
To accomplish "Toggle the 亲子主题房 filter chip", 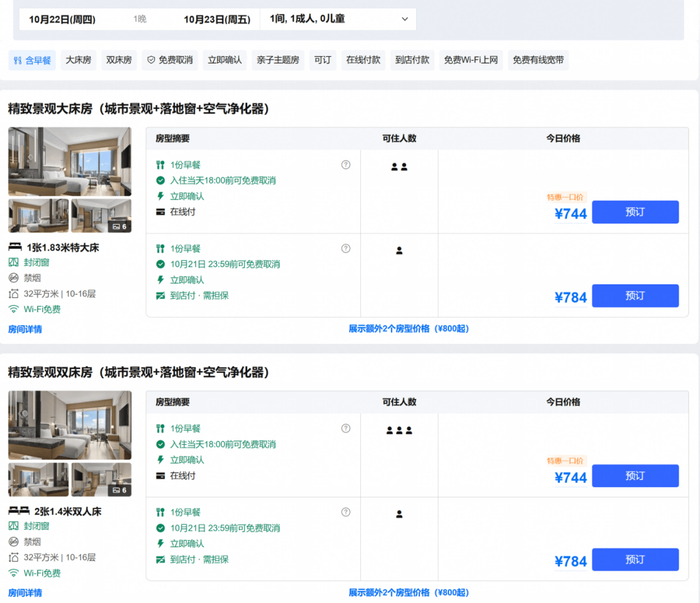I will (277, 60).
